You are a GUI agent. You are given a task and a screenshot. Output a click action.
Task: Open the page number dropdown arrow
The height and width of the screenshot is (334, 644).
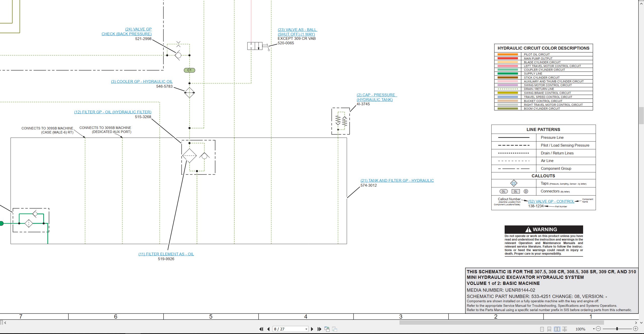(x=306, y=329)
